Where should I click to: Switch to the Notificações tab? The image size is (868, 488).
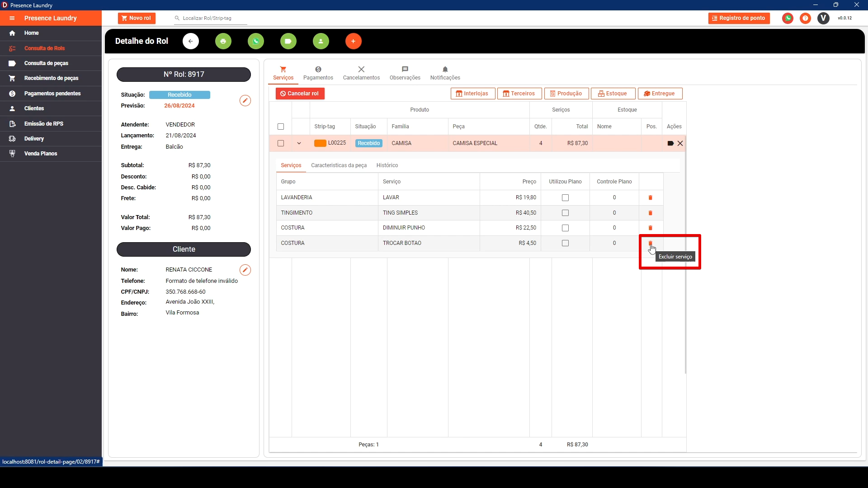[445, 73]
